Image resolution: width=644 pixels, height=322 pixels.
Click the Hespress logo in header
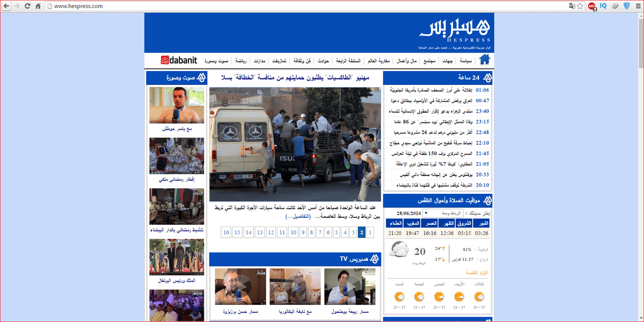(x=455, y=31)
